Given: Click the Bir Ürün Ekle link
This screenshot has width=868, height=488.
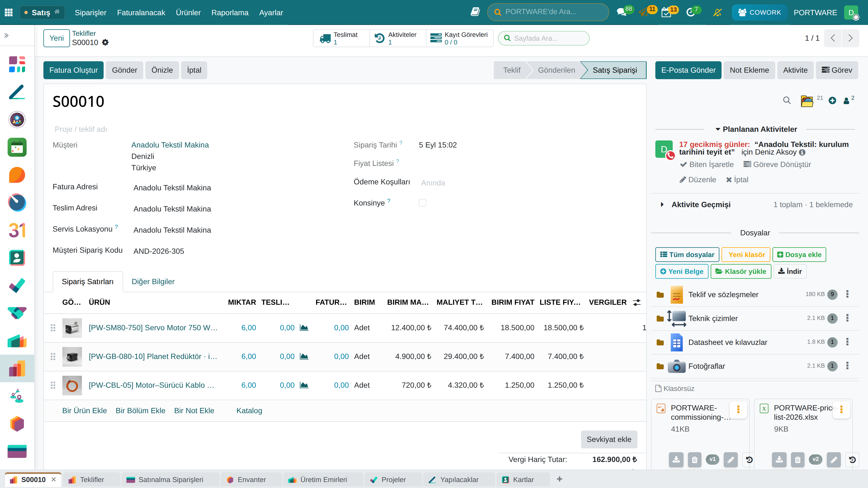Looking at the screenshot, I should [x=84, y=410].
